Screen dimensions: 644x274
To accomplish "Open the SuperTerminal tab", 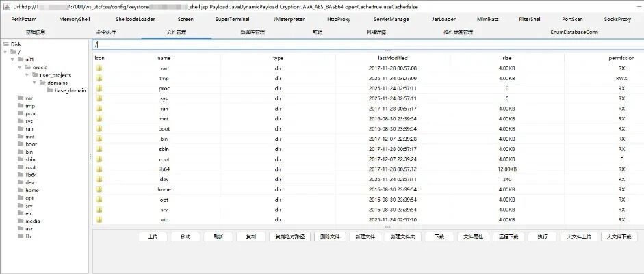I will click(232, 19).
